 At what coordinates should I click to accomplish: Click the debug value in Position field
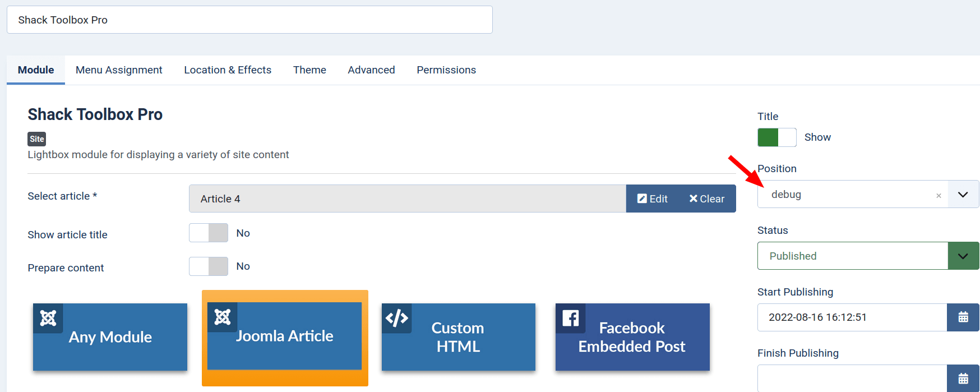tap(786, 195)
